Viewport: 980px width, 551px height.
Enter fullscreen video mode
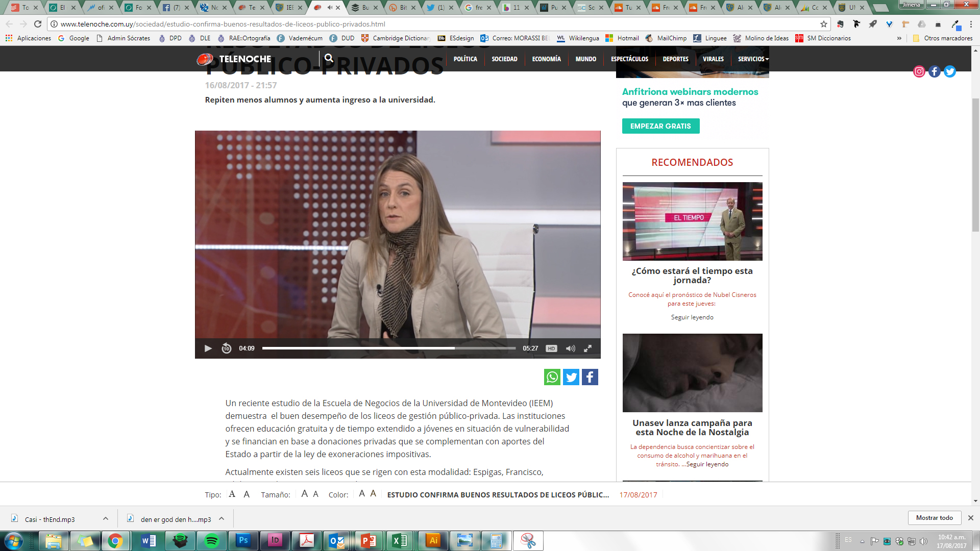(588, 348)
